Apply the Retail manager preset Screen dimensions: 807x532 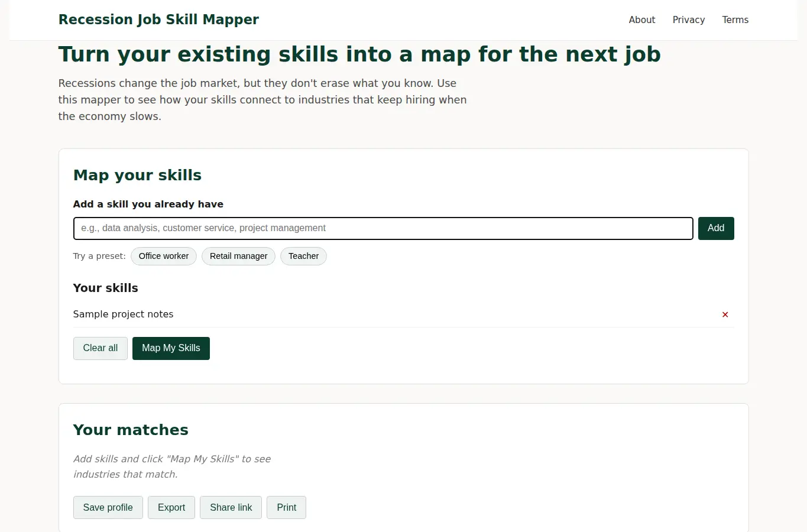[x=238, y=256]
